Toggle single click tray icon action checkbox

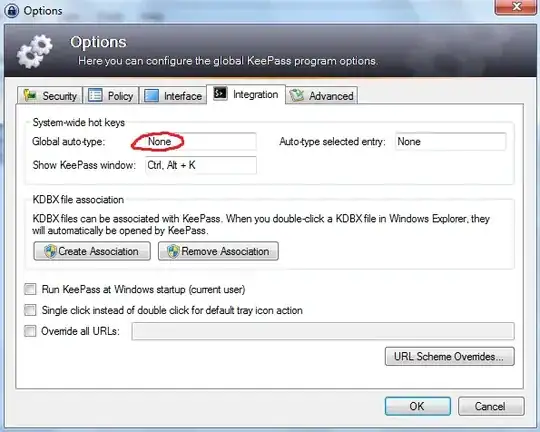click(30, 310)
